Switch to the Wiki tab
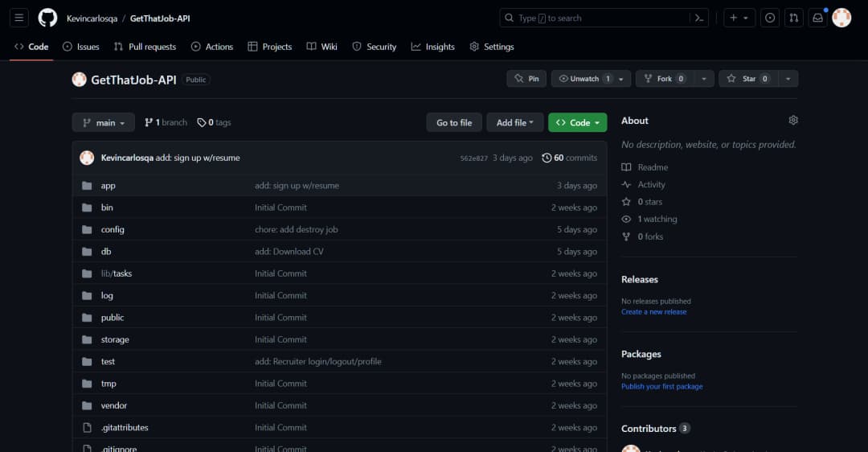Screen dimensions: 868x452 (x=321, y=47)
